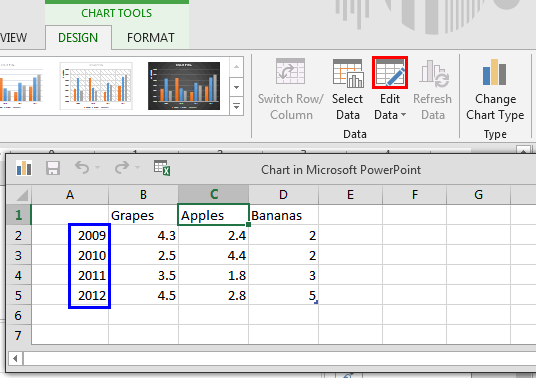The width and height of the screenshot is (536, 378).
Task: Click Bananas cell with value 5
Action: [x=283, y=295]
